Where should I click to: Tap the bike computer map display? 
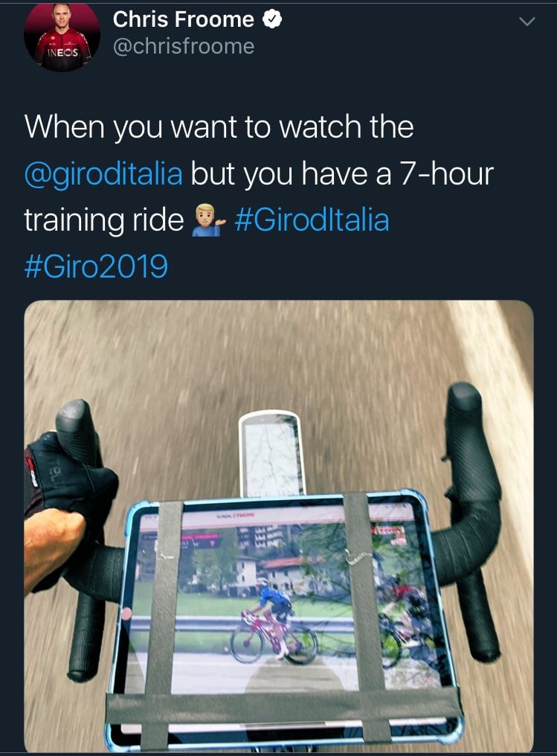point(271,454)
